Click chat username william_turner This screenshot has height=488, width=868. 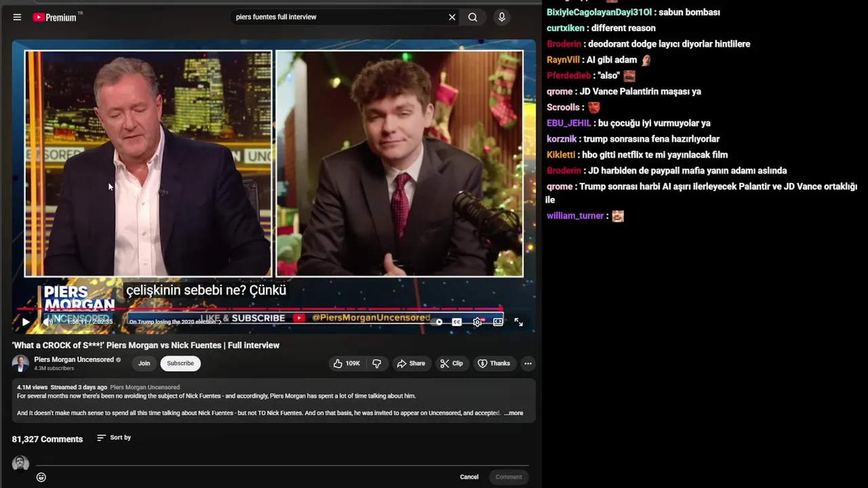click(575, 216)
